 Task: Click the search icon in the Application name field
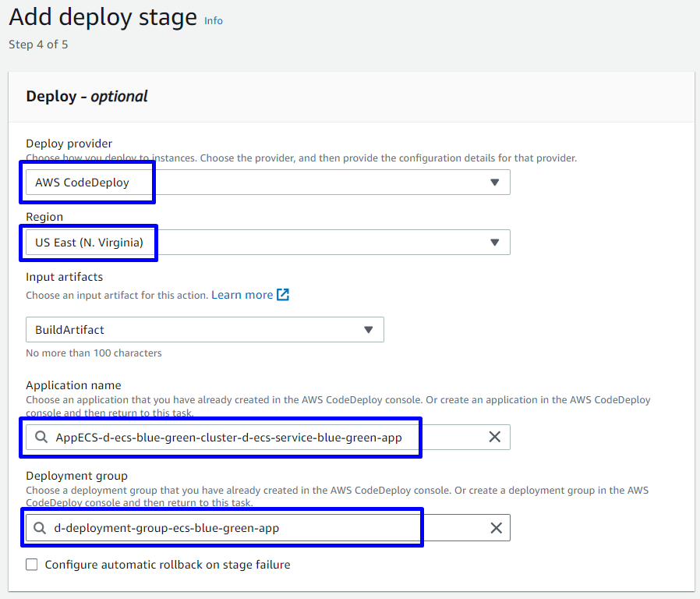coord(41,438)
